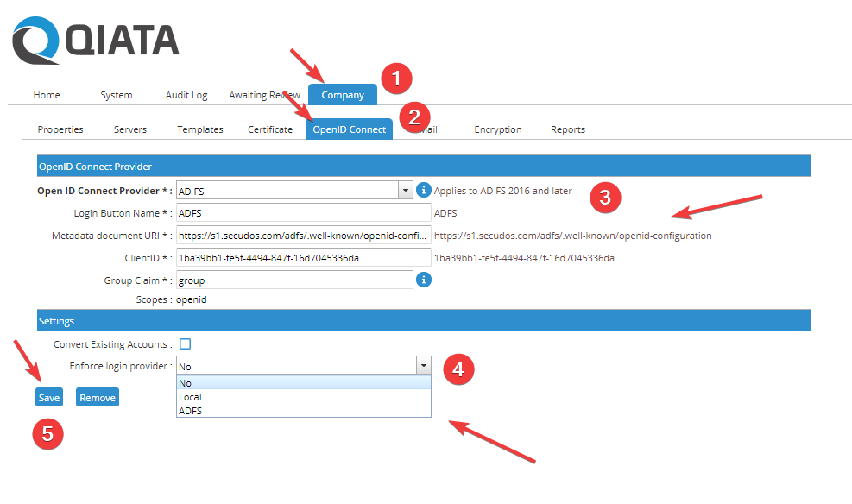This screenshot has width=852, height=504.
Task: Go to the Audit Log tab
Action: tap(186, 95)
